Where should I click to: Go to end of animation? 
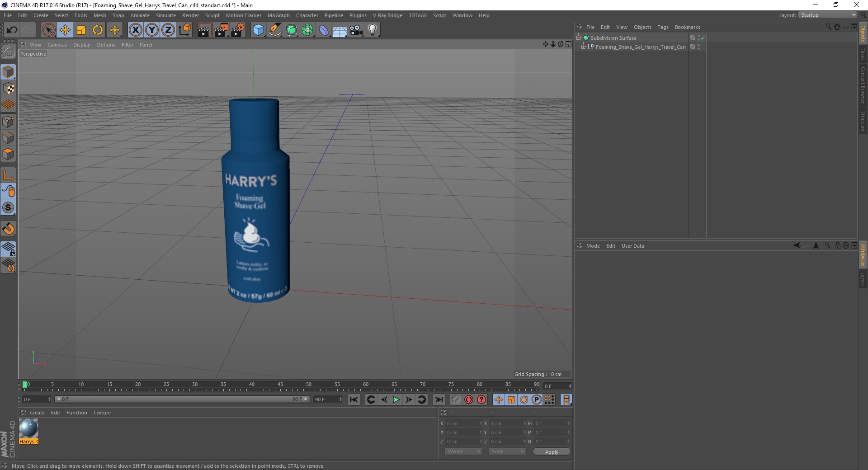pos(439,399)
